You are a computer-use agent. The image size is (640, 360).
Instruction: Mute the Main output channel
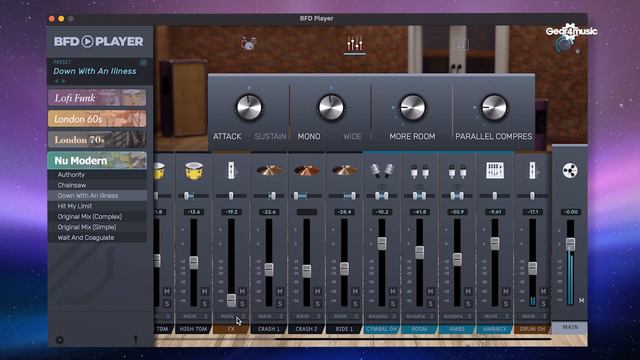coord(581,300)
